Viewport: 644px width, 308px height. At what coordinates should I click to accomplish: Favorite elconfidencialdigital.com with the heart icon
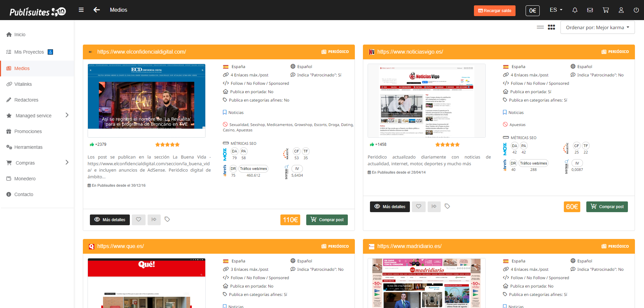[139, 220]
